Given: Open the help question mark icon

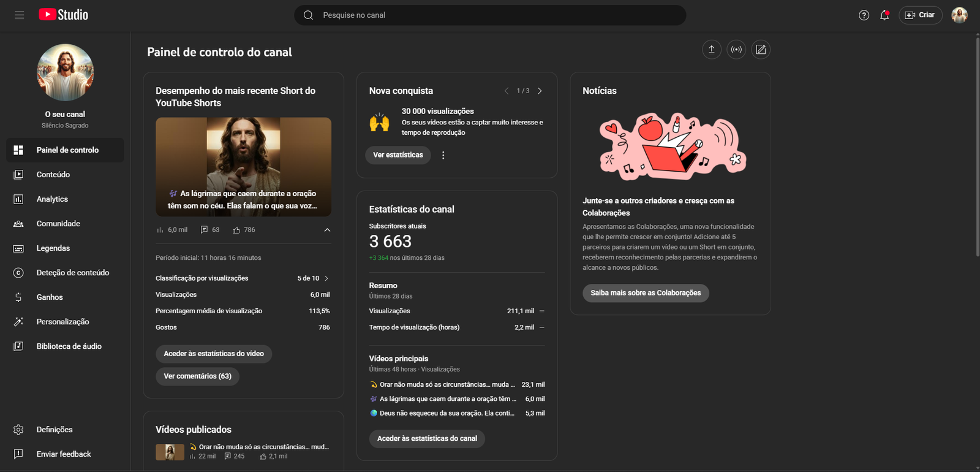Looking at the screenshot, I should pyautogui.click(x=864, y=15).
